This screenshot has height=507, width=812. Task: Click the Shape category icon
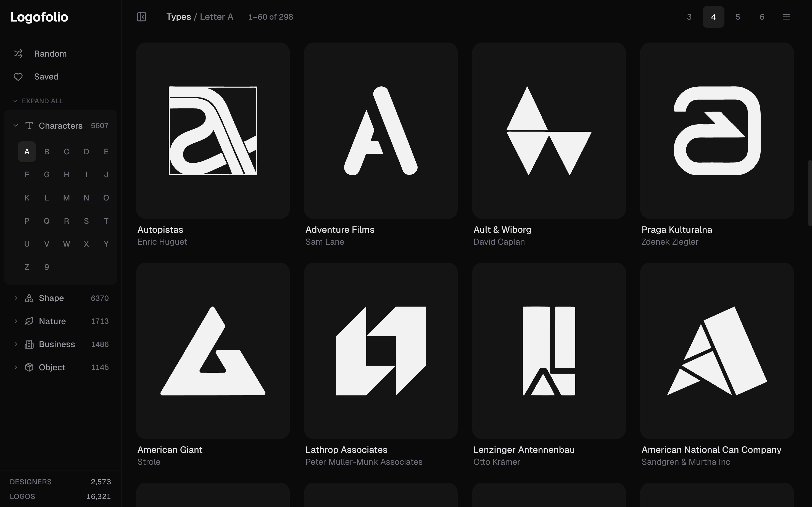(x=29, y=298)
